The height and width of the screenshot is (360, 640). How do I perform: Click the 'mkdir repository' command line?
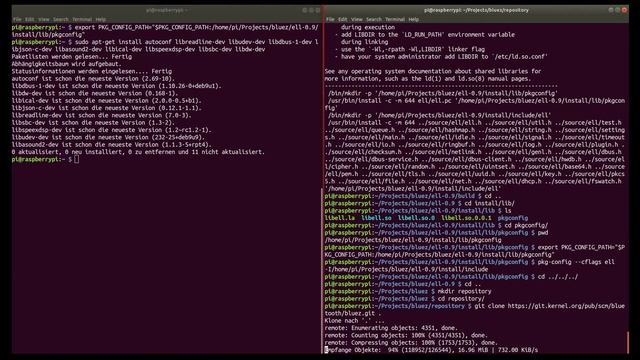pos(464,291)
